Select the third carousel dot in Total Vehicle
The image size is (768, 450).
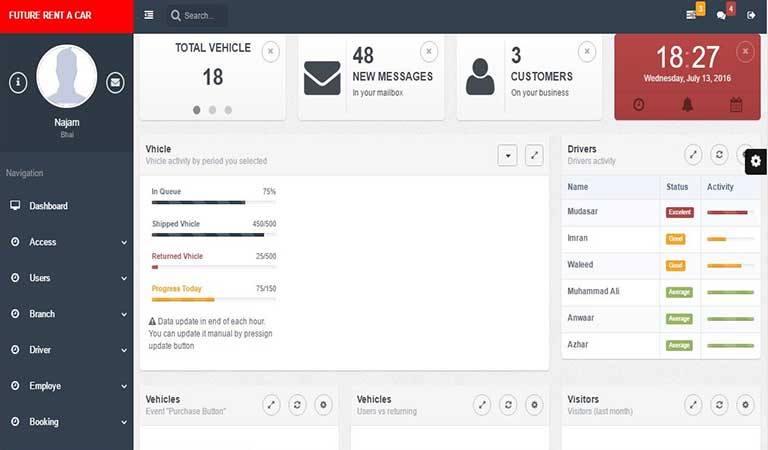coord(228,110)
